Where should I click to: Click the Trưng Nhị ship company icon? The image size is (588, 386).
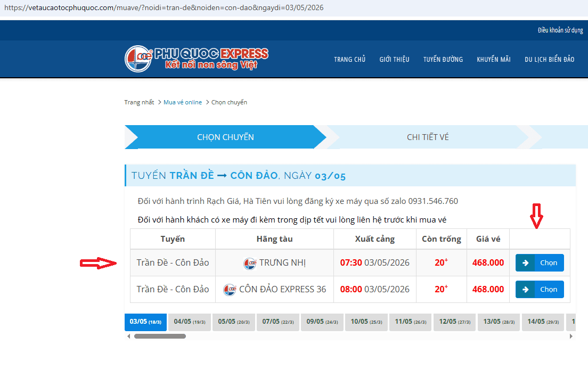pos(250,264)
